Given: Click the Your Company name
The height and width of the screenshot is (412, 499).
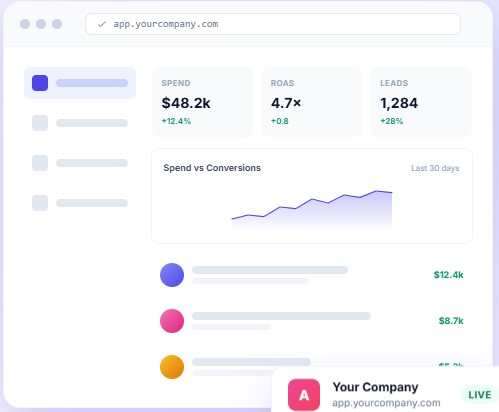Looking at the screenshot, I should [x=375, y=387].
